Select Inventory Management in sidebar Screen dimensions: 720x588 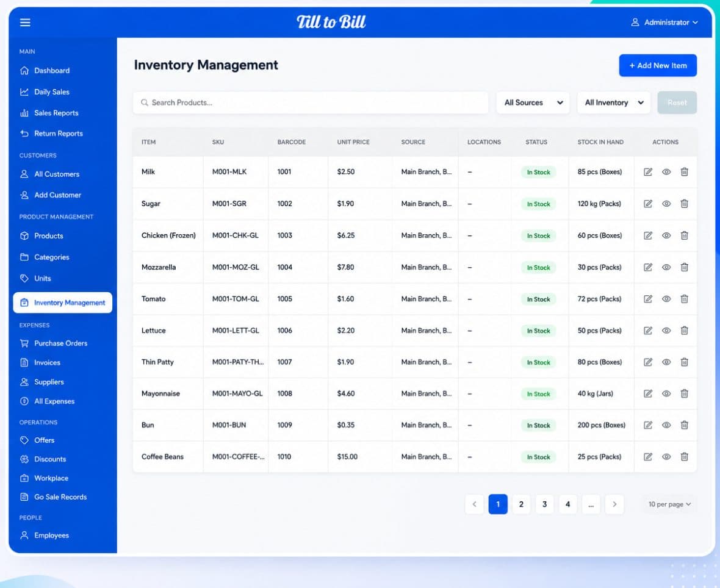(62, 303)
